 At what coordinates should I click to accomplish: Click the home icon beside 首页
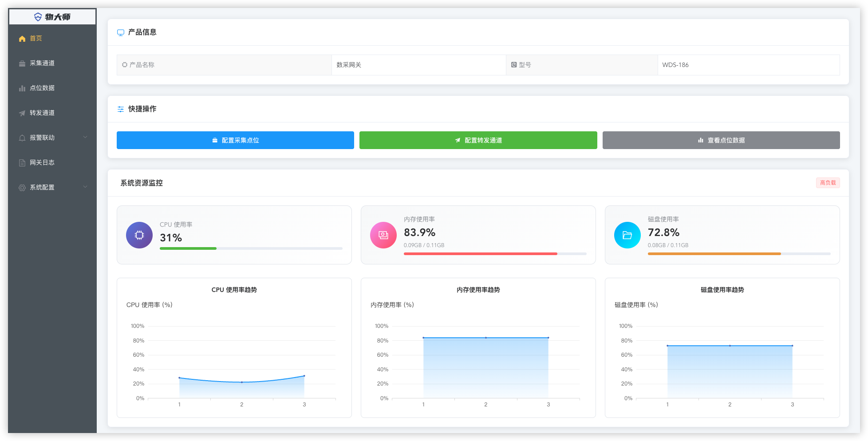22,39
